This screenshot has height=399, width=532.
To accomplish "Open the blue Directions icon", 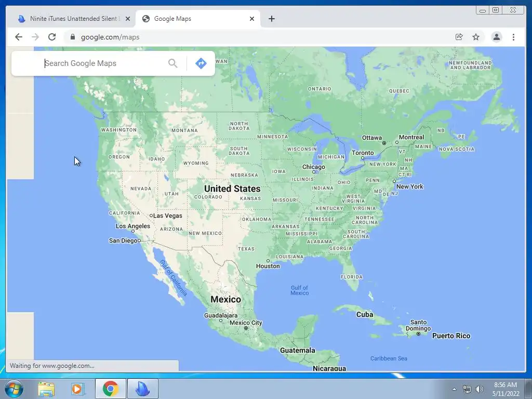I will coord(201,63).
